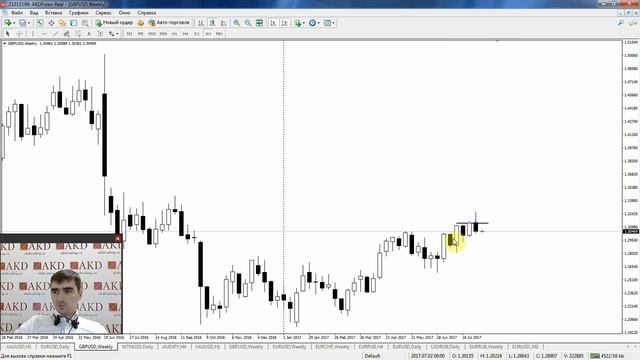Open the Strategy Tester panel
Image resolution: width=640 pixels, height=360 pixels.
(84, 23)
